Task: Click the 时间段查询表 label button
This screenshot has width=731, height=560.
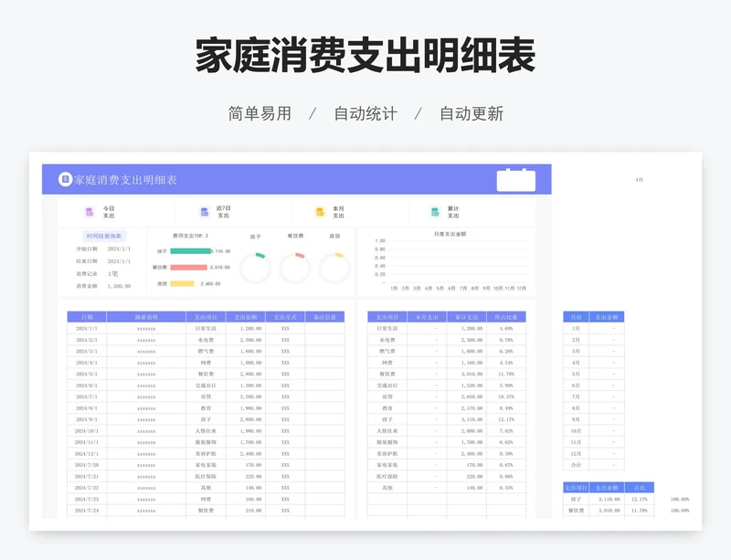Action: point(104,236)
